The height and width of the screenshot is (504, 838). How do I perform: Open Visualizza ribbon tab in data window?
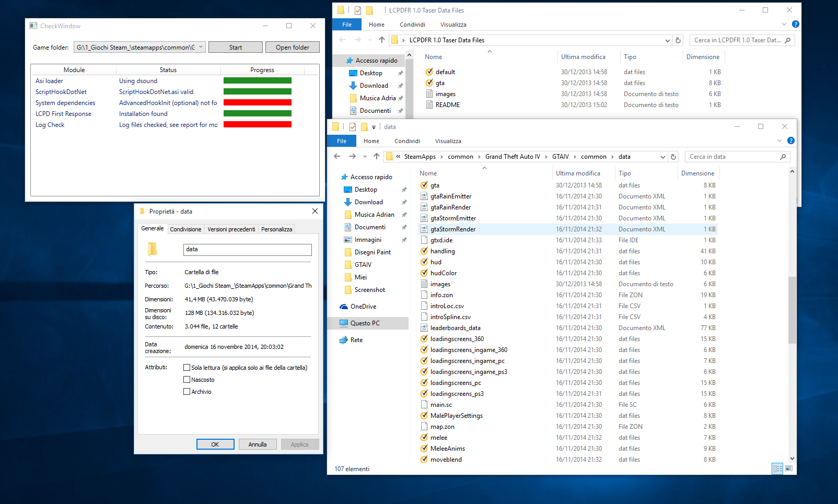(448, 141)
